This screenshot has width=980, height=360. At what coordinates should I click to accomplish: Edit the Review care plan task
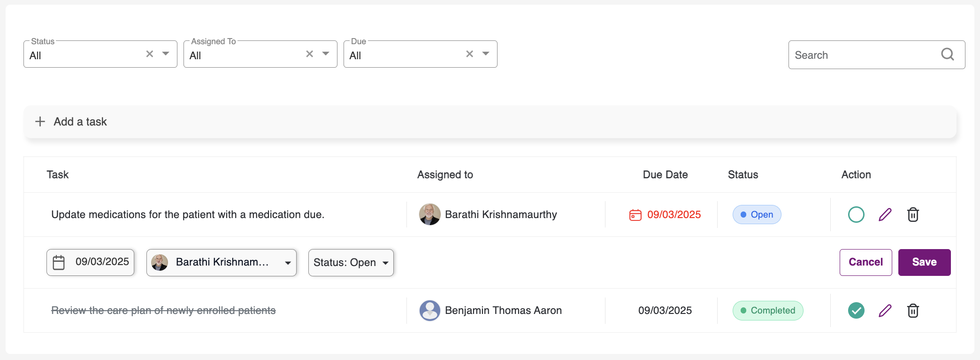point(885,311)
